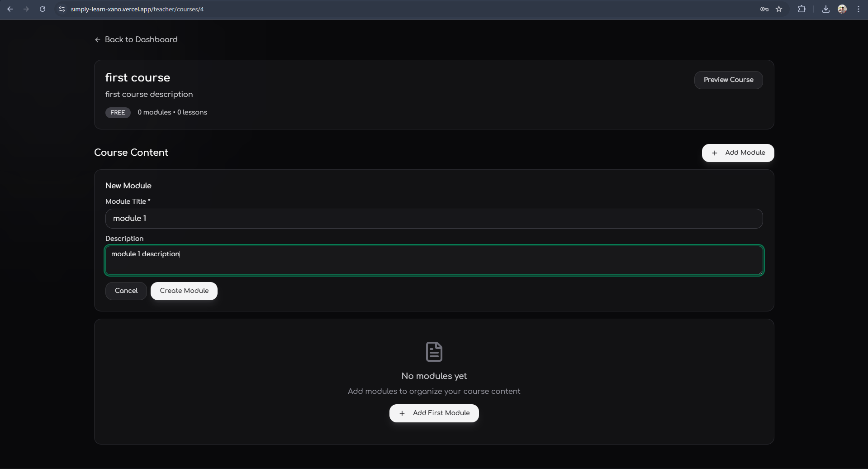This screenshot has width=868, height=469.
Task: Click the back arrow in the browser toolbar
Action: [10, 9]
